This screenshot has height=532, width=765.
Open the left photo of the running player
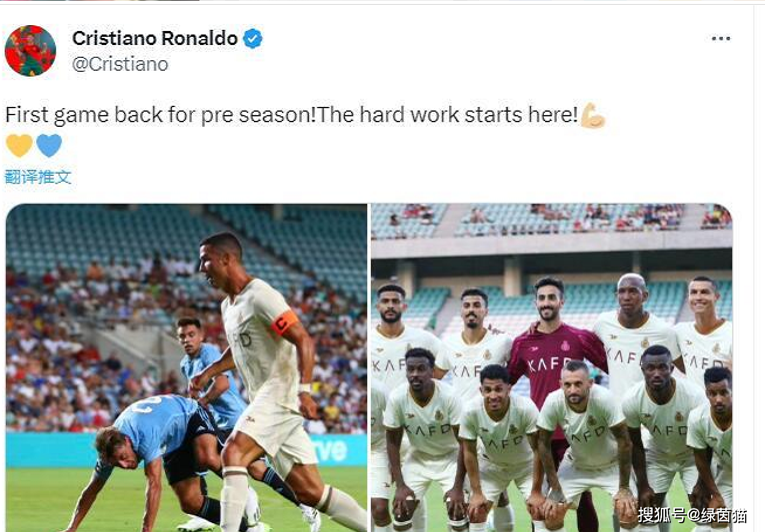[187, 367]
